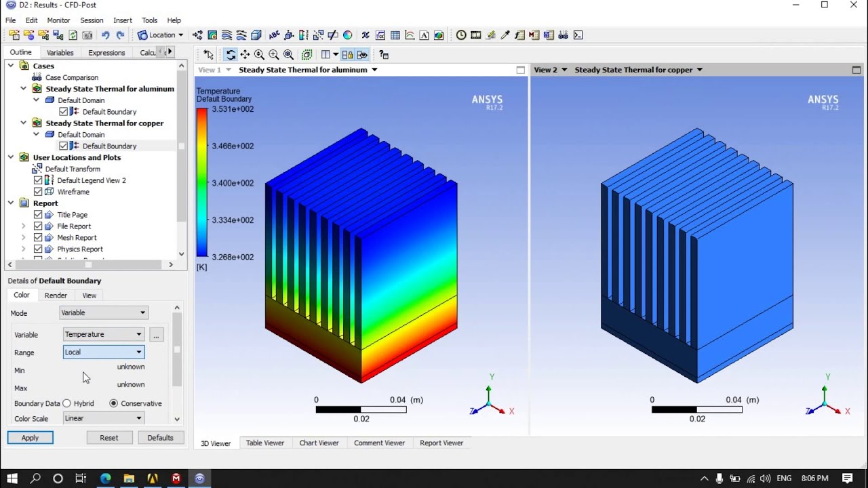Screen dimensions: 868x488
Task: Open the Insert menu
Action: click(x=123, y=20)
